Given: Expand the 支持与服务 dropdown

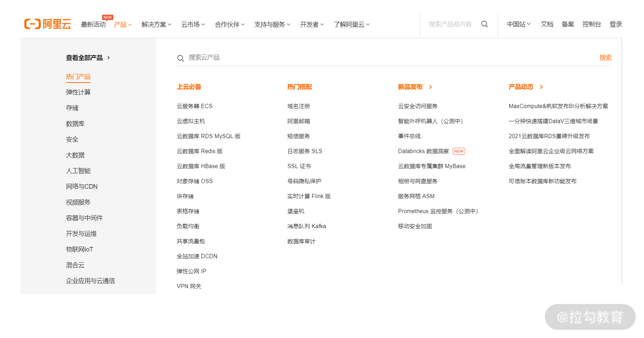Looking at the screenshot, I should click(x=272, y=25).
